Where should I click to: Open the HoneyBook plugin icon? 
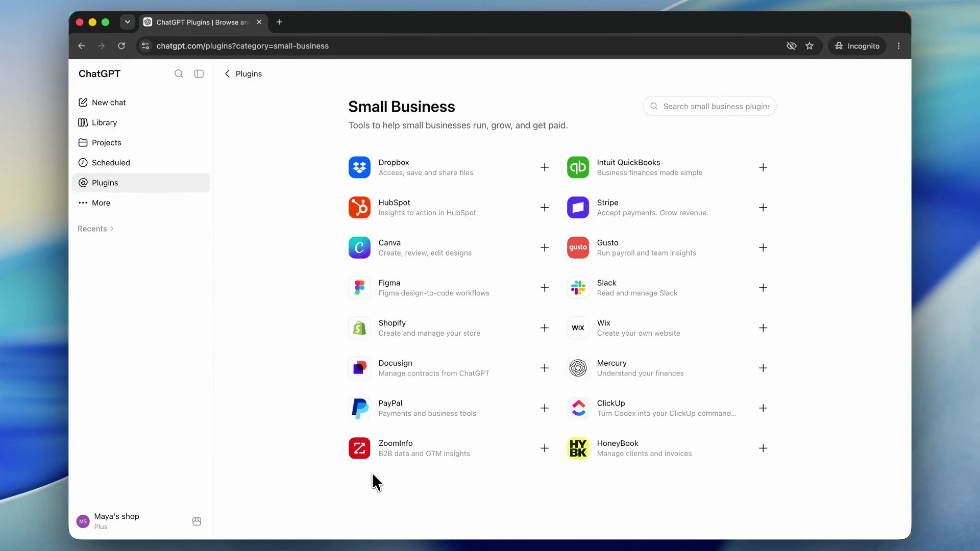point(578,448)
